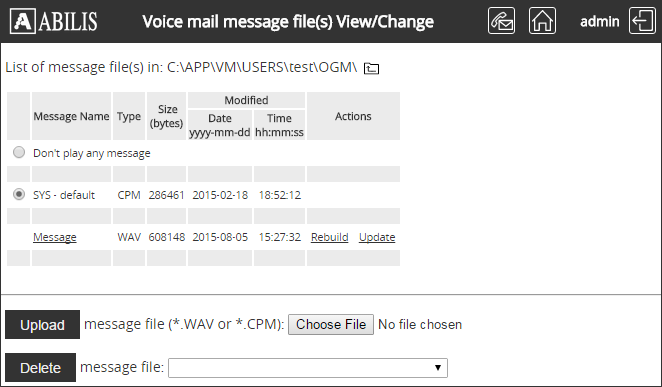
Task: Click the "Message Name" column header
Action: coord(71,116)
